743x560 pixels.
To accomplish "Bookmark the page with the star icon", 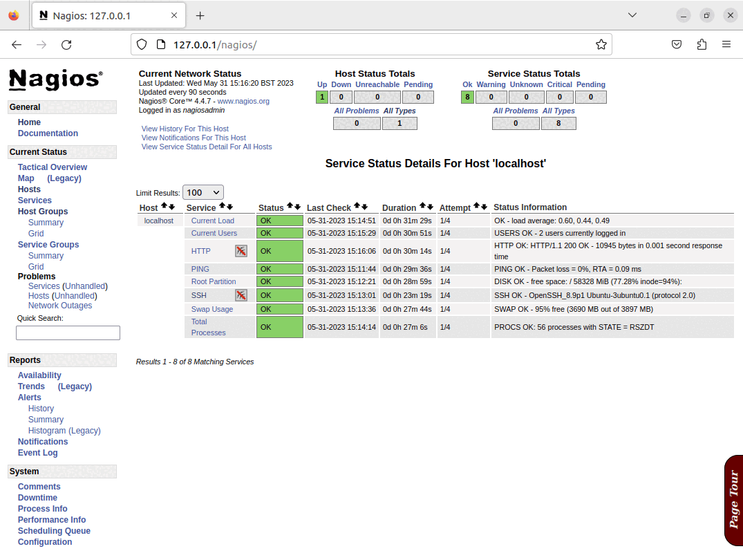I will [601, 44].
